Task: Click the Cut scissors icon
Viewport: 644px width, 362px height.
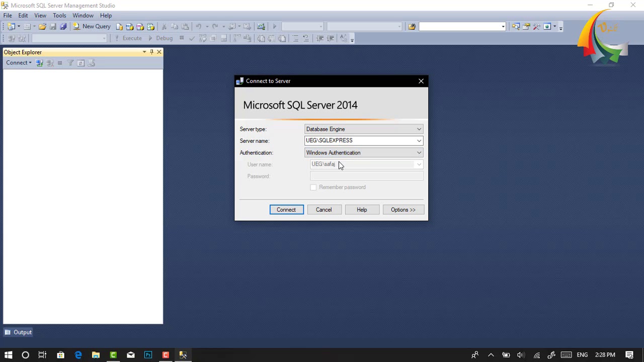Action: (x=164, y=27)
